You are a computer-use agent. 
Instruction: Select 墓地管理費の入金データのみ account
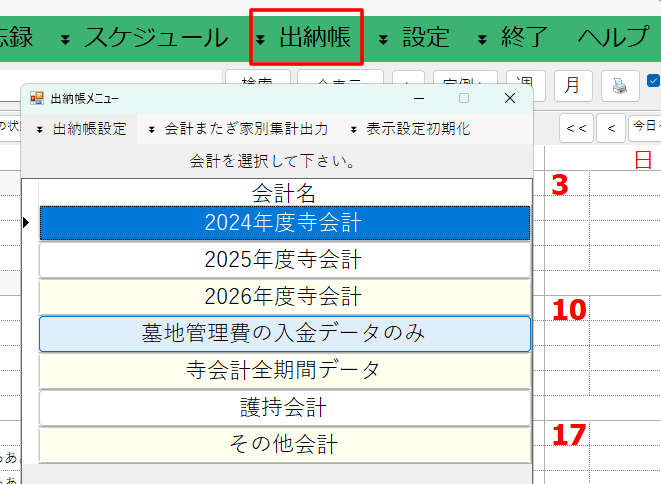tap(284, 334)
